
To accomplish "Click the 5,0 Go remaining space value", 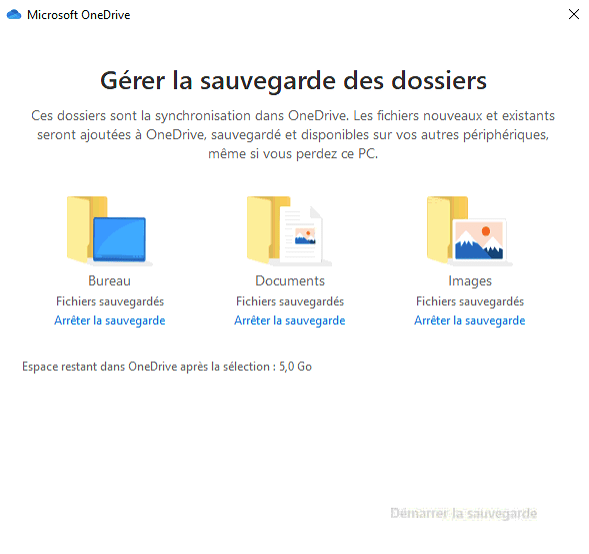I will [x=295, y=367].
